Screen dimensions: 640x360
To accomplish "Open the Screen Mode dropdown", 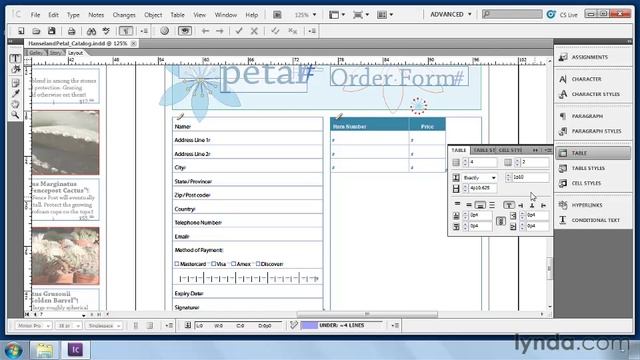I will click(x=361, y=15).
